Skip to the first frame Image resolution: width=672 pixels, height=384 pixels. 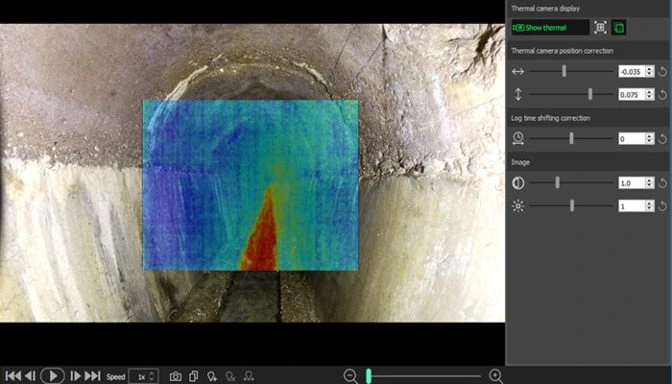(13, 376)
